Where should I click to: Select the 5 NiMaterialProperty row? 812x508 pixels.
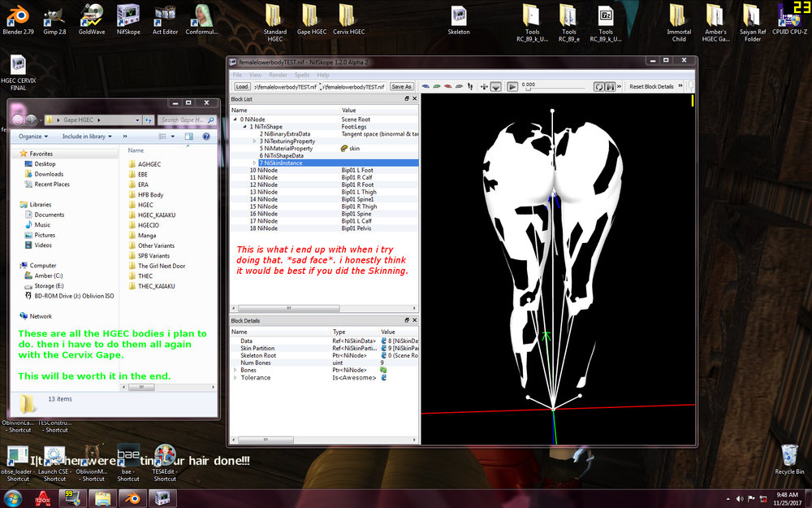point(325,148)
